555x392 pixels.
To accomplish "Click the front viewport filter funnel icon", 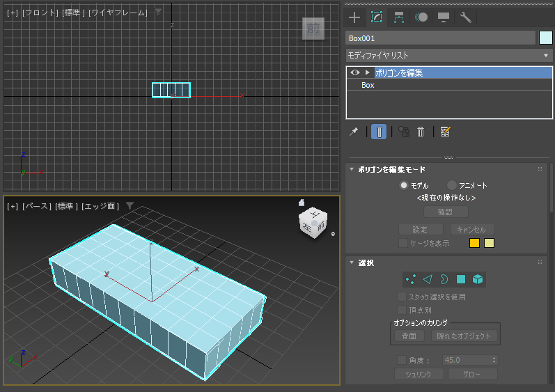I will (158, 13).
